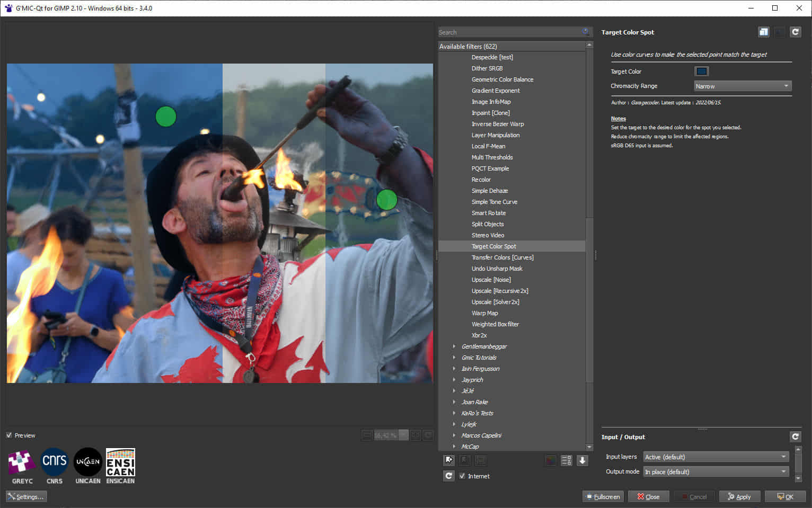Open the Input layers dropdown
This screenshot has width=812, height=508.
tap(716, 457)
